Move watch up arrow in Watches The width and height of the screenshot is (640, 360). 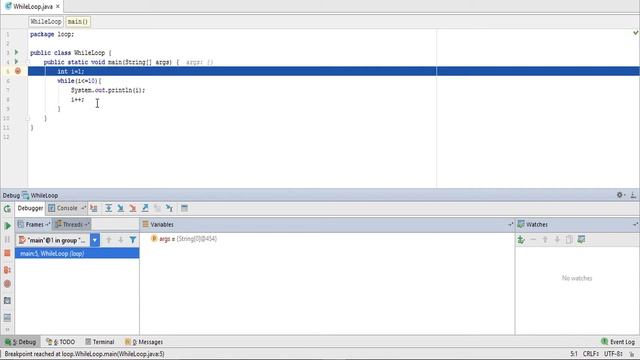(545, 240)
